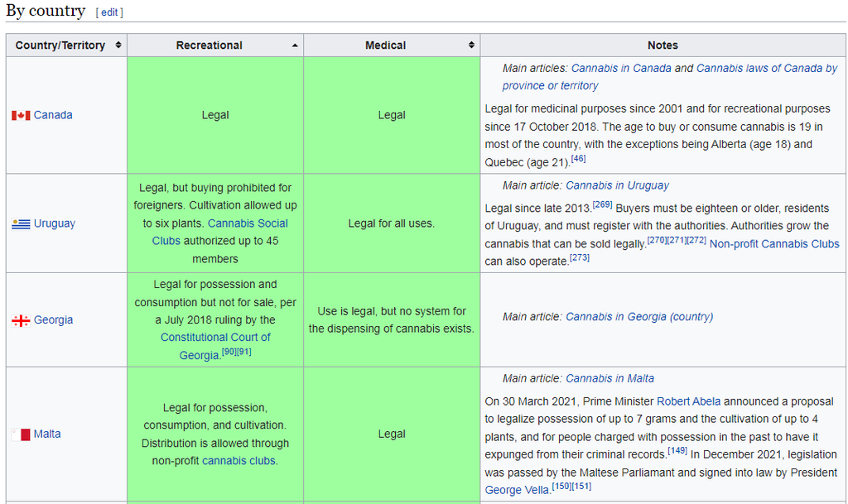Open citation 151 reference

(x=581, y=487)
